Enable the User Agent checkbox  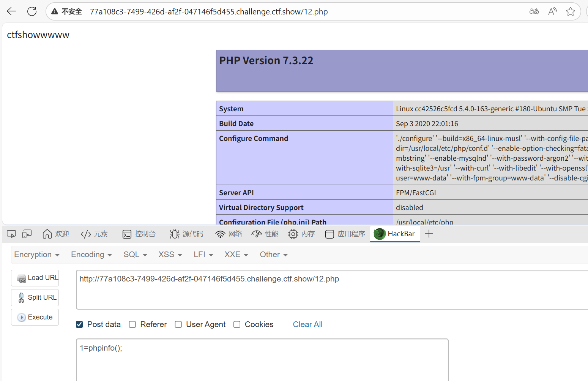point(178,324)
